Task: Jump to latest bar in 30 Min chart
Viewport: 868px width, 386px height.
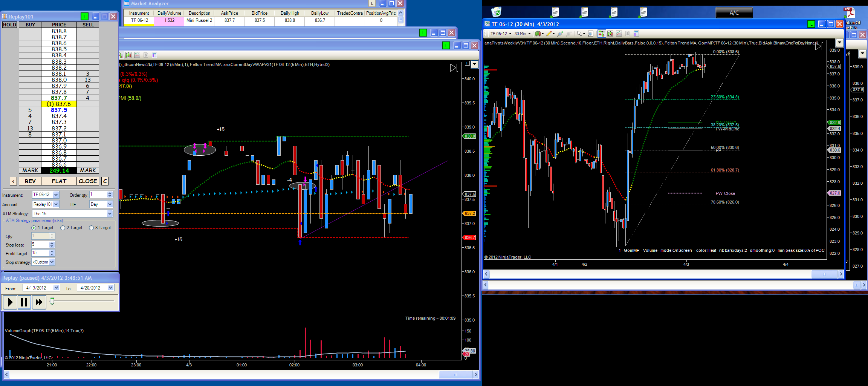Action: (x=819, y=46)
